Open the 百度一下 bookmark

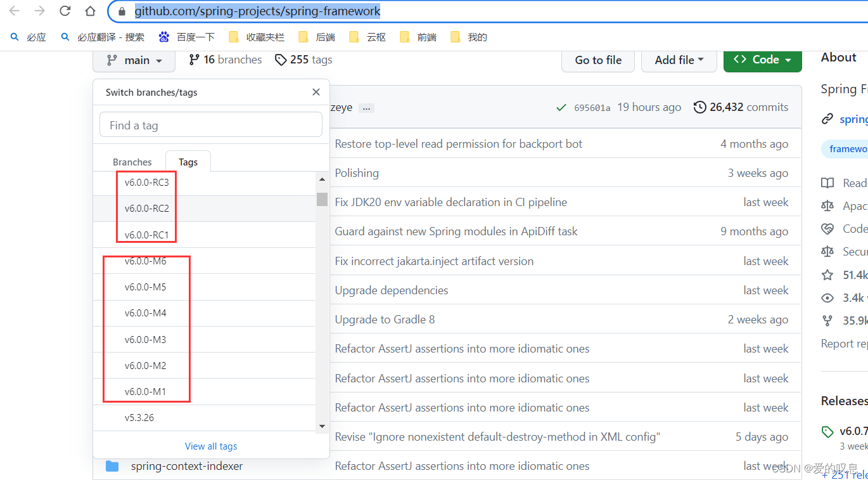point(187,37)
